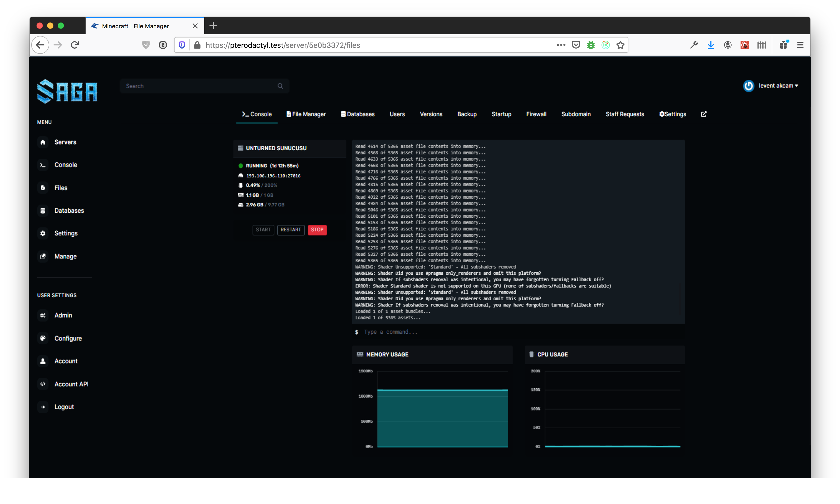Bookmark page with the star icon

(620, 45)
